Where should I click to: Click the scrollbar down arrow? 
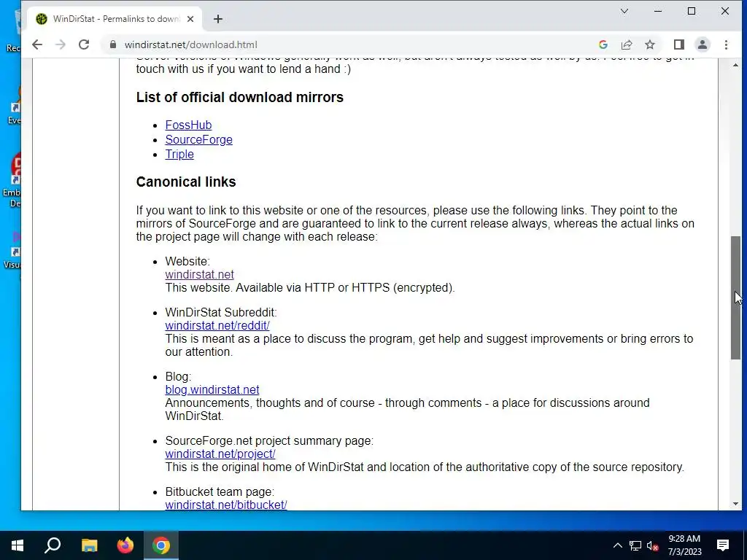click(x=735, y=504)
